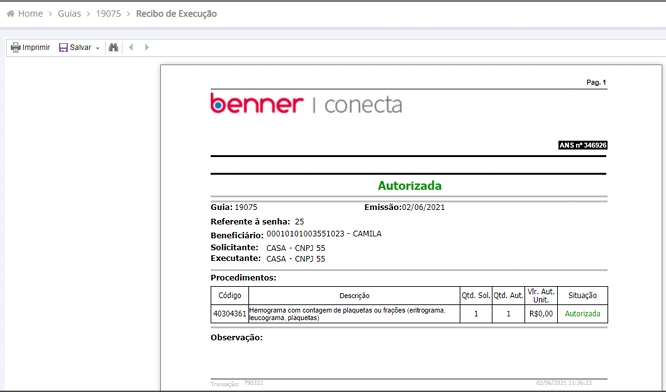Click Emissão:02/06/2021 text
The image size is (666, 392).
(404, 207)
